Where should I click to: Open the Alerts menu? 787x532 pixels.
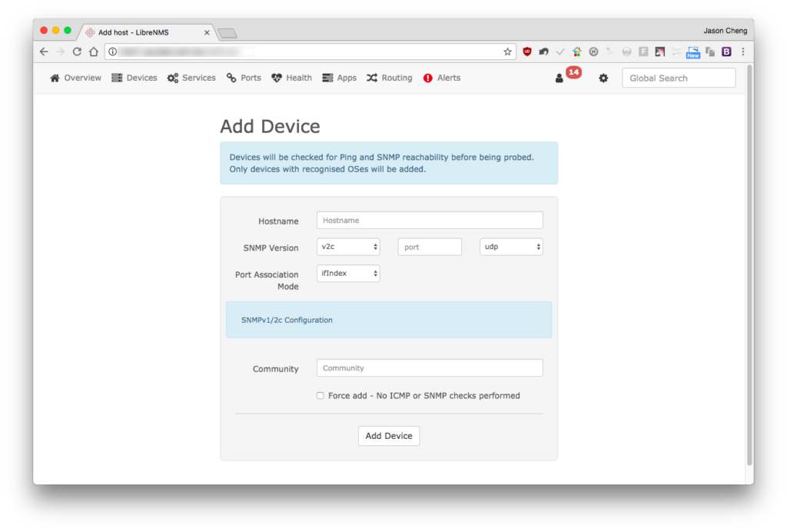click(442, 78)
